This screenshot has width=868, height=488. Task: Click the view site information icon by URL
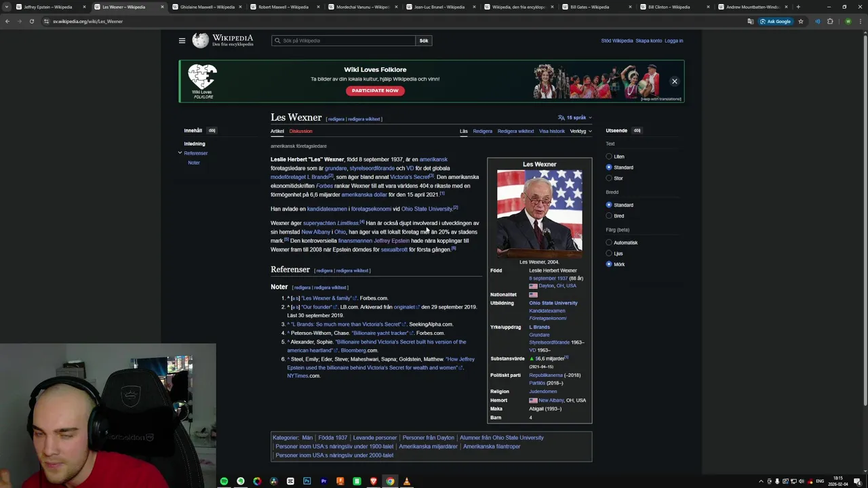tap(46, 21)
